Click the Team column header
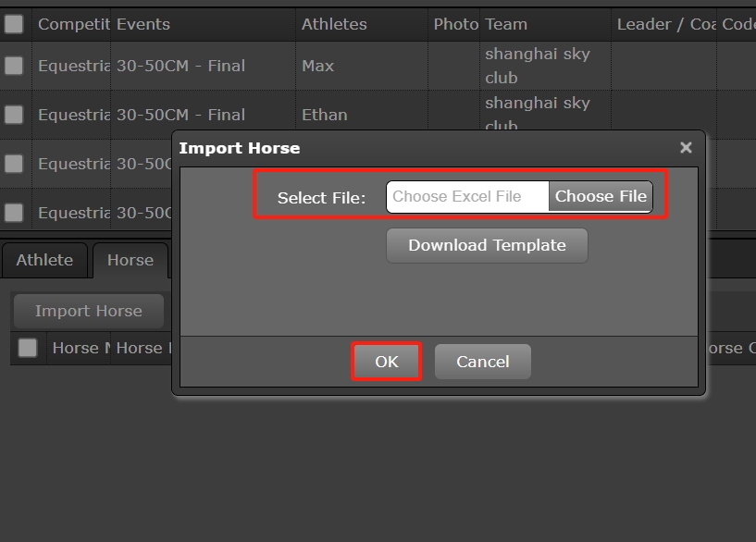The image size is (756, 542). coord(506,24)
